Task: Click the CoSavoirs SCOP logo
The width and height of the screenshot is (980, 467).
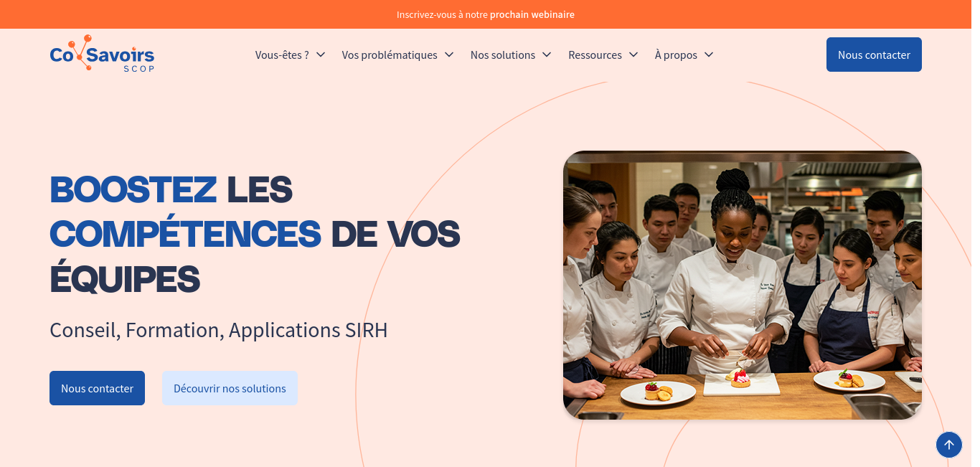Action: tap(102, 54)
